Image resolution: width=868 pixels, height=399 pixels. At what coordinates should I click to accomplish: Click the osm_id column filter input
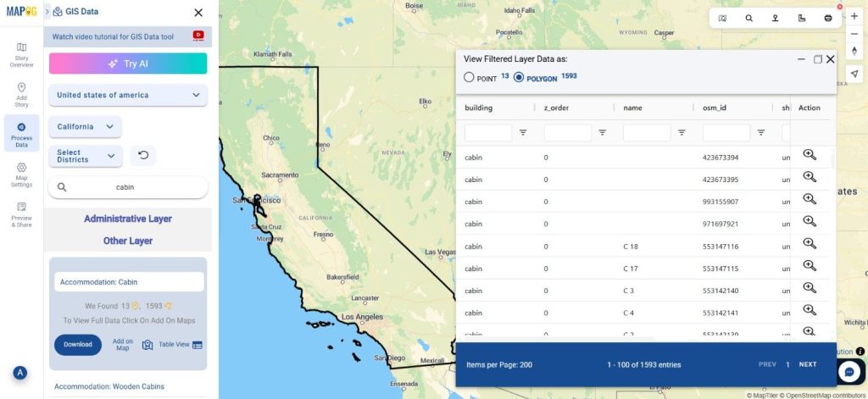(726, 133)
